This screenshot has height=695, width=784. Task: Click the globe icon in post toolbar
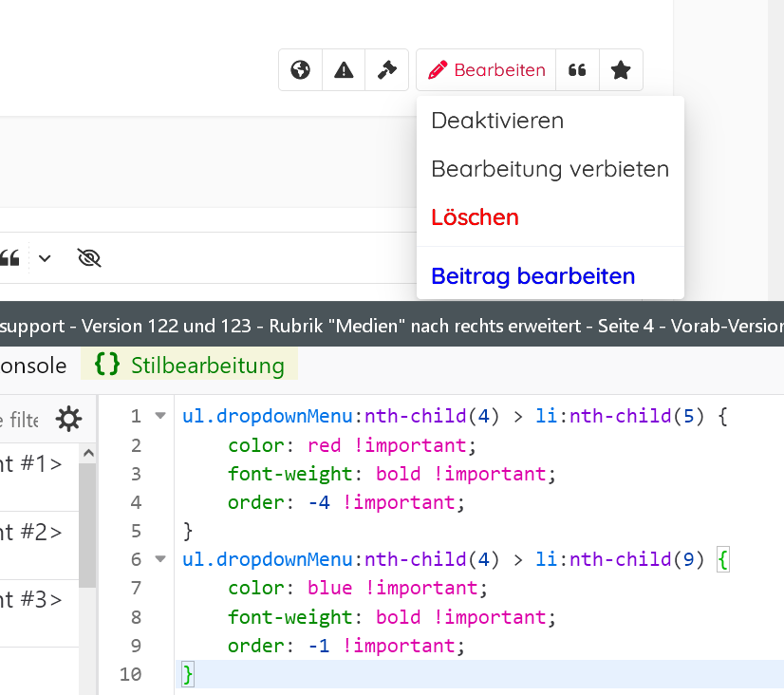tap(301, 70)
